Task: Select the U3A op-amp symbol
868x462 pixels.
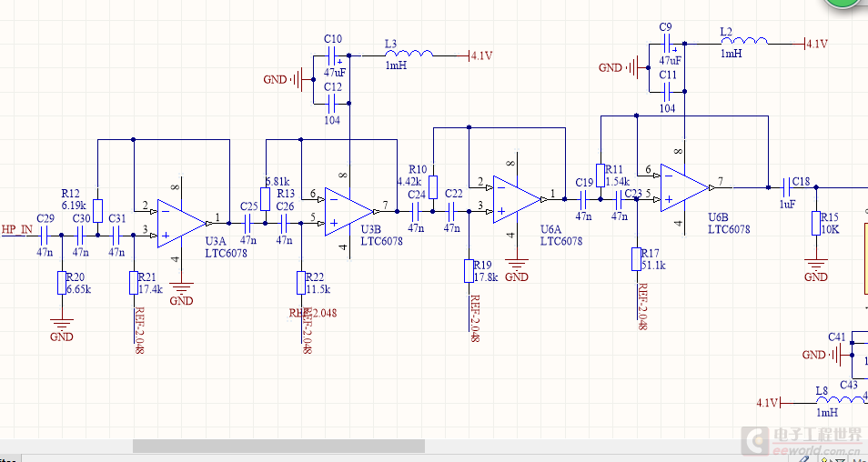Action: coord(181,223)
